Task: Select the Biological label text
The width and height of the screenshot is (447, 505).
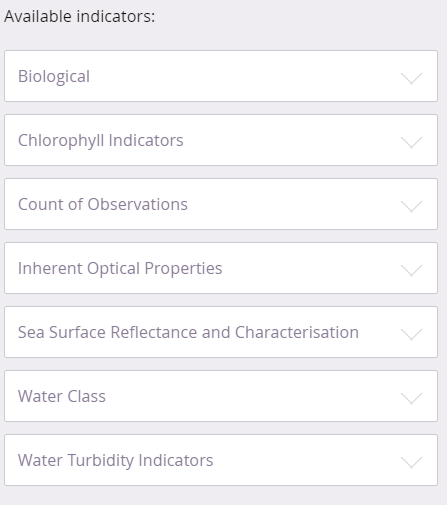Action: (x=54, y=77)
